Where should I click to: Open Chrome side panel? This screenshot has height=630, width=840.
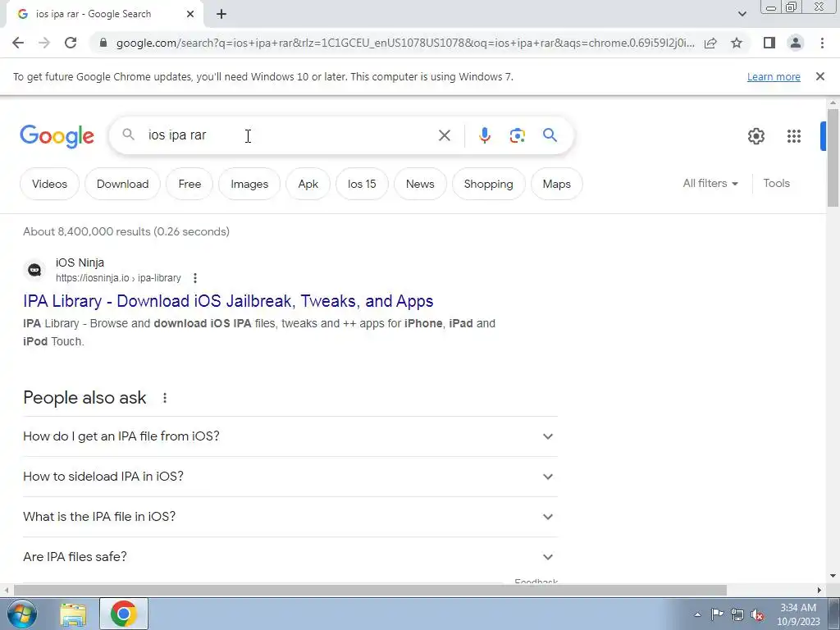click(x=769, y=43)
